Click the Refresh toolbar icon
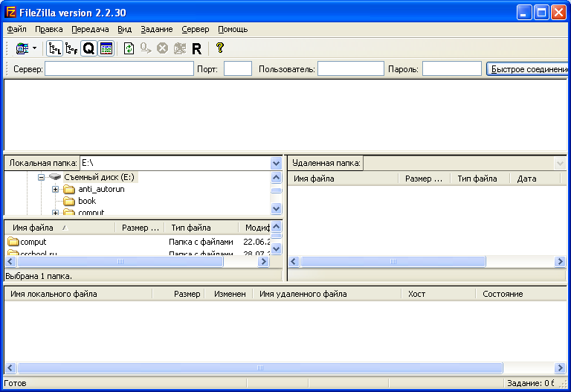Image resolution: width=571 pixels, height=392 pixels. pos(129,48)
